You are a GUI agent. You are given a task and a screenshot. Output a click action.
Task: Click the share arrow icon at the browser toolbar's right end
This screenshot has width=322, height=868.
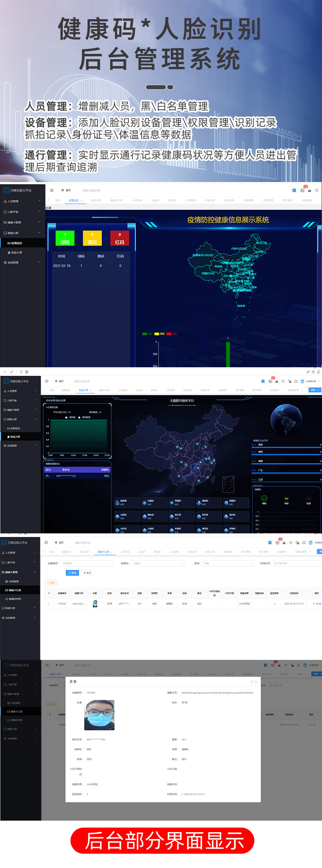coord(308,372)
